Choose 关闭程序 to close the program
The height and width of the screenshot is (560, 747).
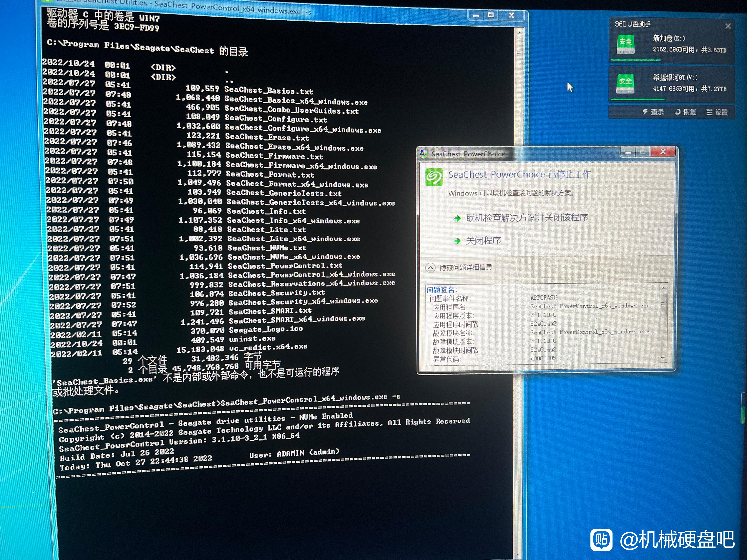click(483, 241)
